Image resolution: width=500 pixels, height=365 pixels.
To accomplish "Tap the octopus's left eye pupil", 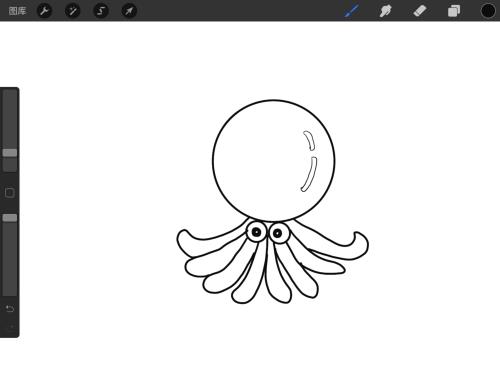I will coord(256,232).
